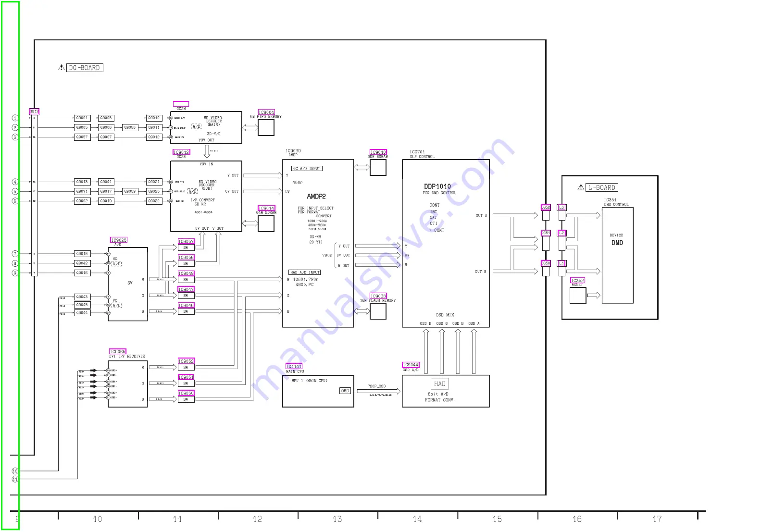Image resolution: width=761 pixels, height=532 pixels.
Task: Select the DDP1010 chip name text
Action: pos(437,186)
